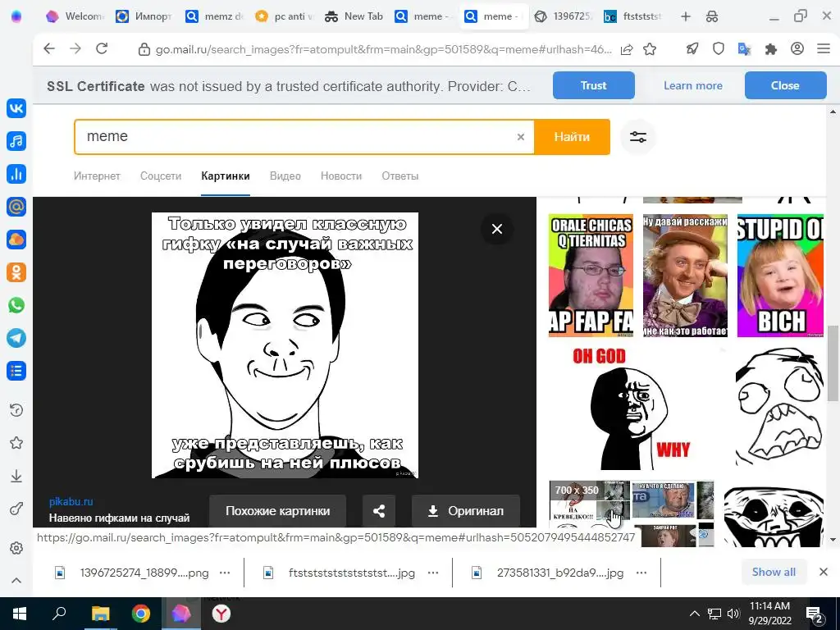The height and width of the screenshot is (630, 840).
Task: Open the statistics bar-chart sidebar icon
Action: pyautogui.click(x=16, y=174)
